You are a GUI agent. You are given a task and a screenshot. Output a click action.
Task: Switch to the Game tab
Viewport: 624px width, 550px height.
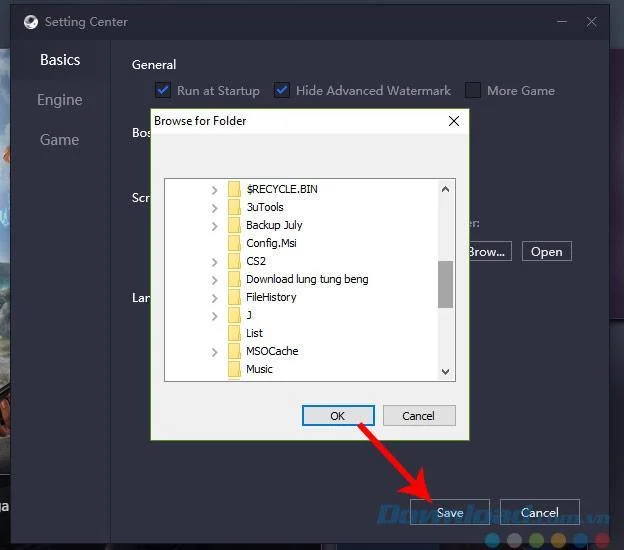pos(60,140)
